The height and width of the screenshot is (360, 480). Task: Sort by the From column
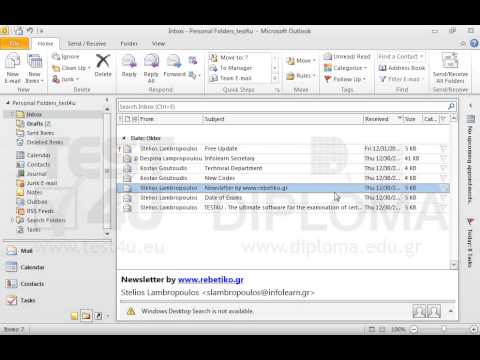point(170,119)
